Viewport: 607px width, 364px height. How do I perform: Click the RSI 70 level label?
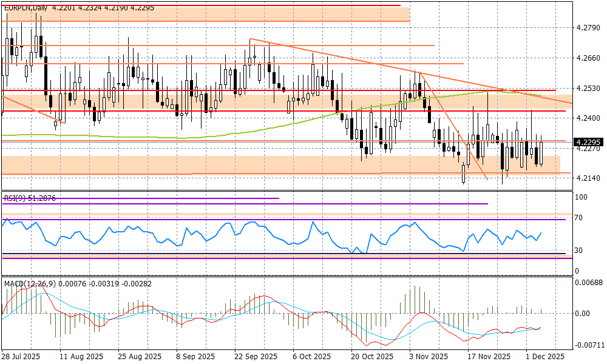[x=579, y=218]
